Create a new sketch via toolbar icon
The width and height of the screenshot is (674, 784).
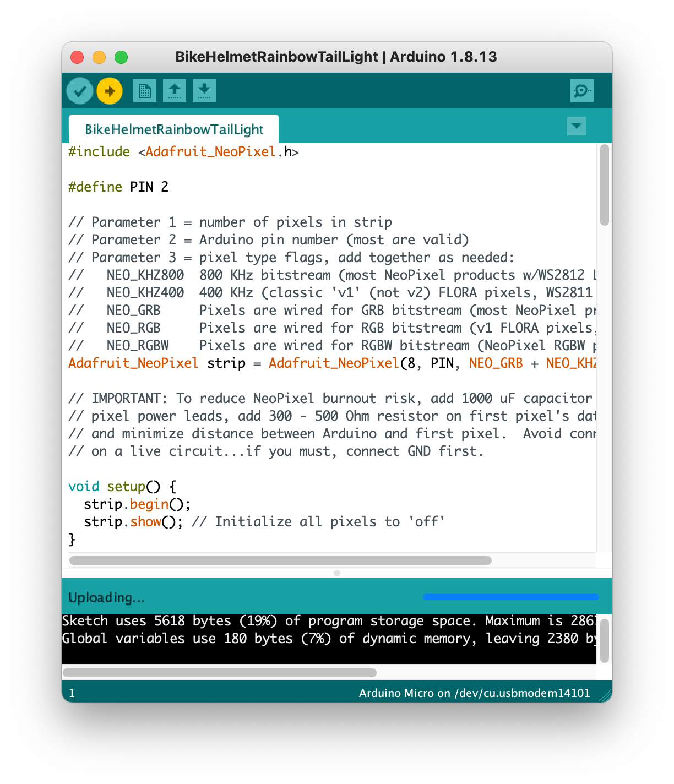(144, 90)
